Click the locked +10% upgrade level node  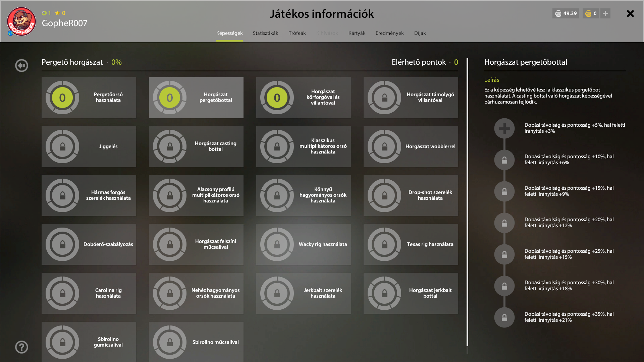pos(504,160)
